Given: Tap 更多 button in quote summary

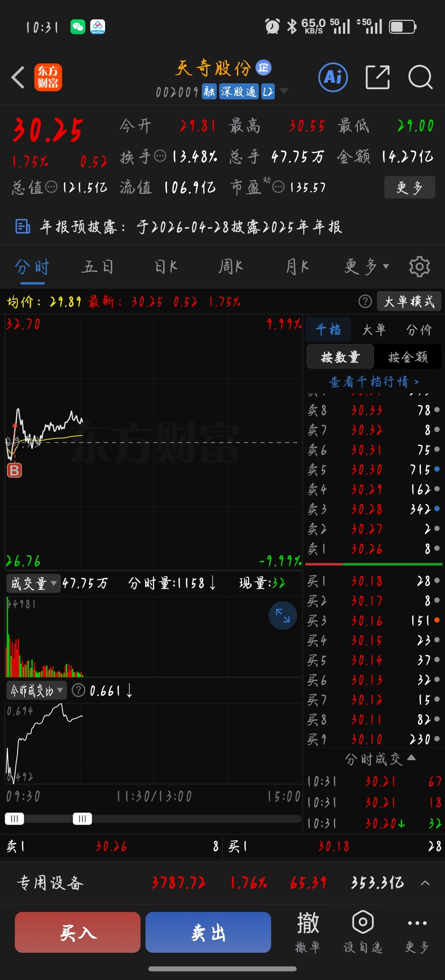Looking at the screenshot, I should (x=410, y=187).
